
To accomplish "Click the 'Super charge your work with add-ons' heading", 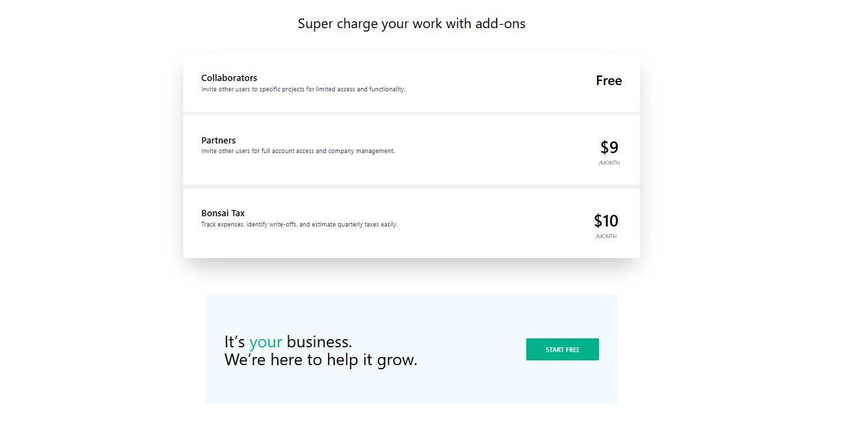I will [412, 24].
